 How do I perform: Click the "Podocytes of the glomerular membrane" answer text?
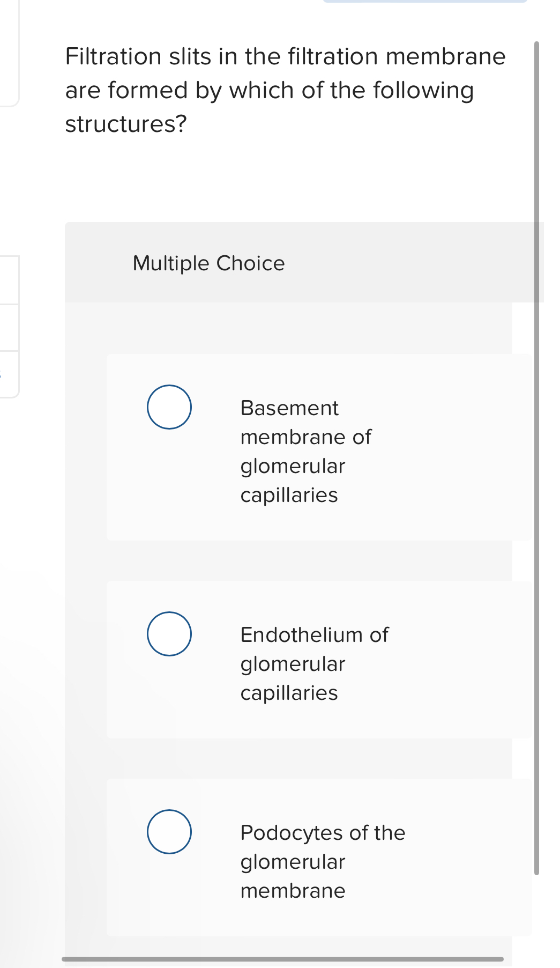322,861
